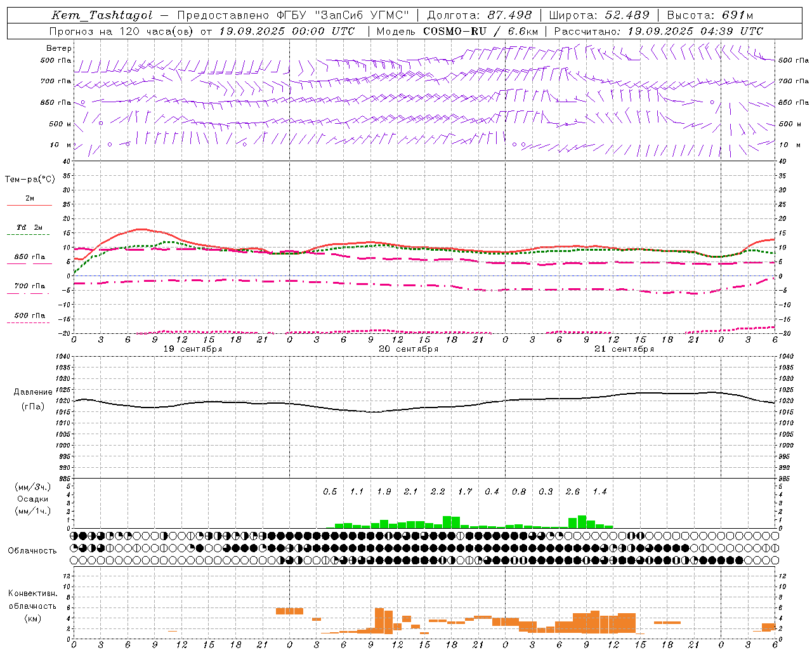
Task: Select the Широта: 52.489 header field
Action: 599,15
